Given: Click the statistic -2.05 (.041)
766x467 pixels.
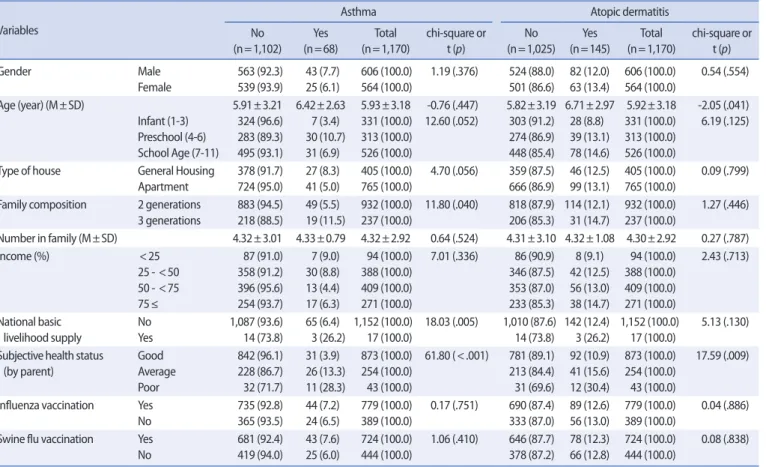Looking at the screenshot, I should tap(723, 105).
